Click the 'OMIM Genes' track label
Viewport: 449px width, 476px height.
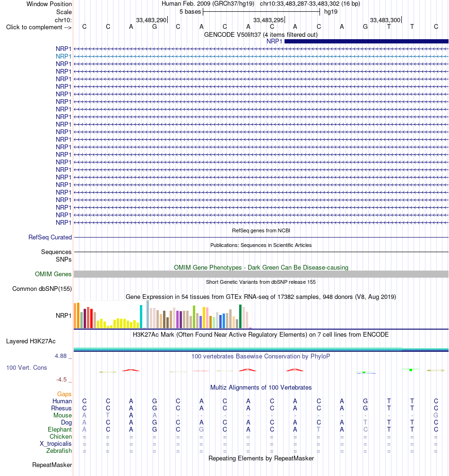53,274
